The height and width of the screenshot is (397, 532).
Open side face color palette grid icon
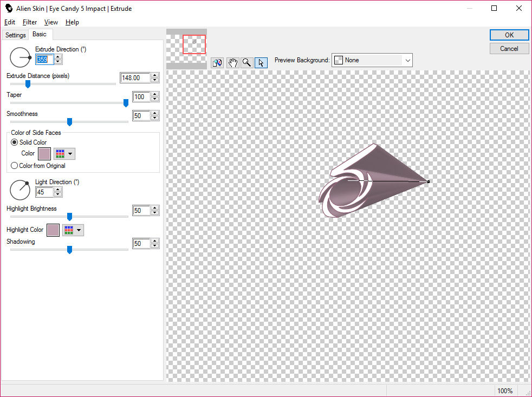coord(60,154)
